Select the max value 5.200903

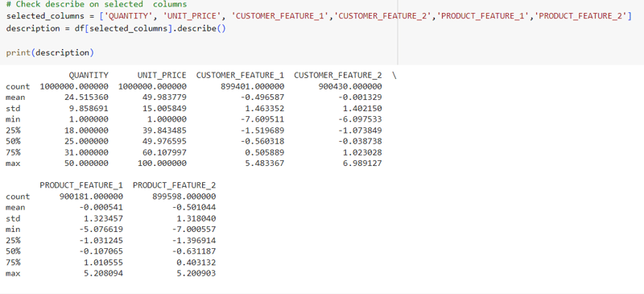tap(196, 273)
